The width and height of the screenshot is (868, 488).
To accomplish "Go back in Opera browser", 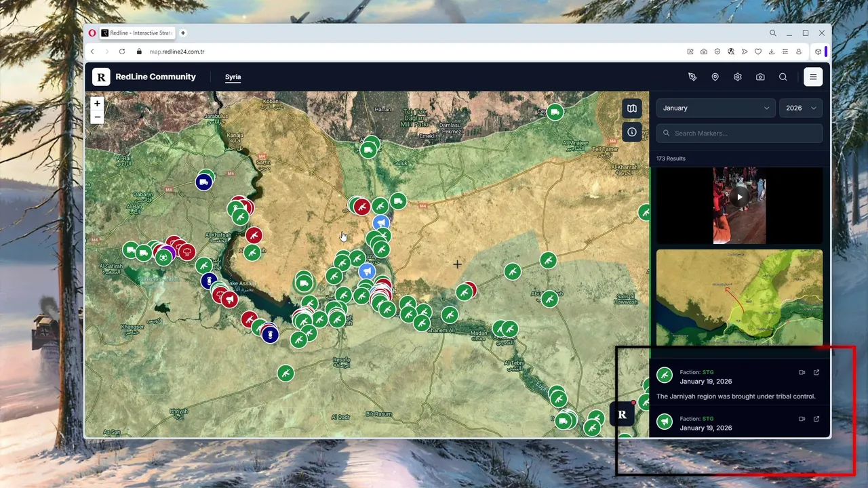I will pos(93,52).
